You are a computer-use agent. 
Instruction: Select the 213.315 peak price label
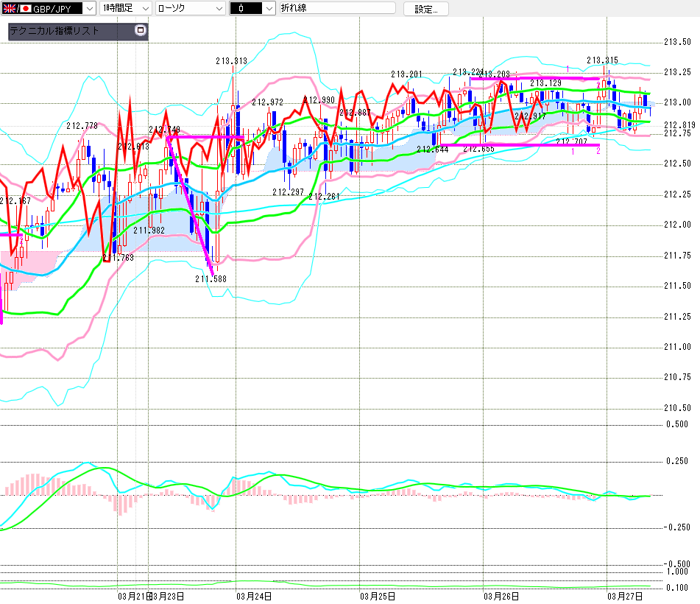coord(602,60)
